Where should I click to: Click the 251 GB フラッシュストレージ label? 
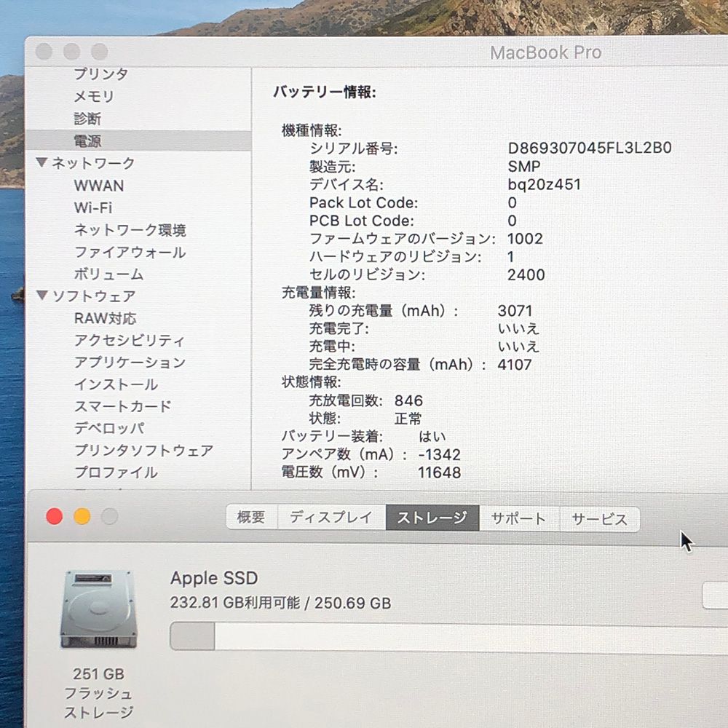tap(98, 693)
